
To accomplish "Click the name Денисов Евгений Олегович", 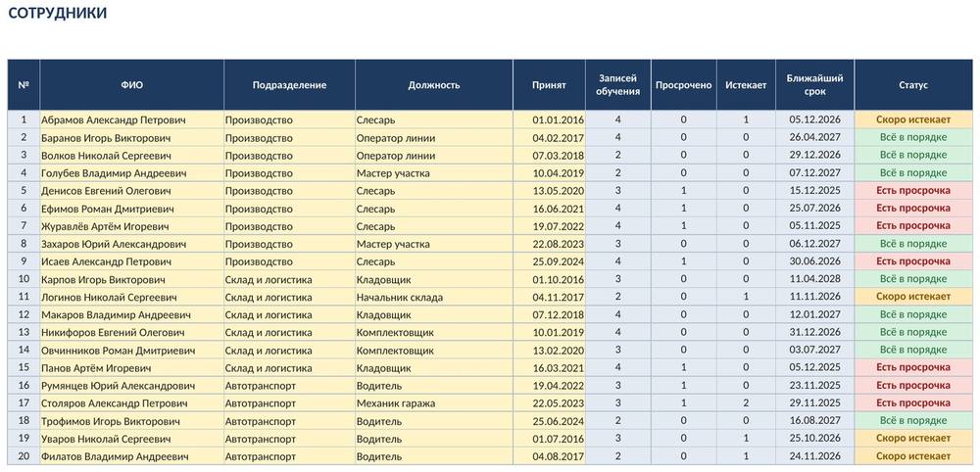I will pos(106,190).
